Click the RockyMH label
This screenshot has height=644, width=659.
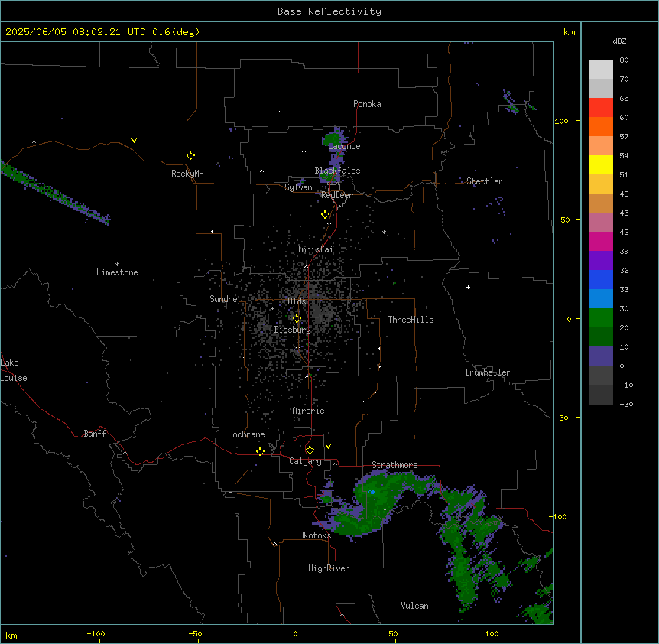tap(187, 174)
